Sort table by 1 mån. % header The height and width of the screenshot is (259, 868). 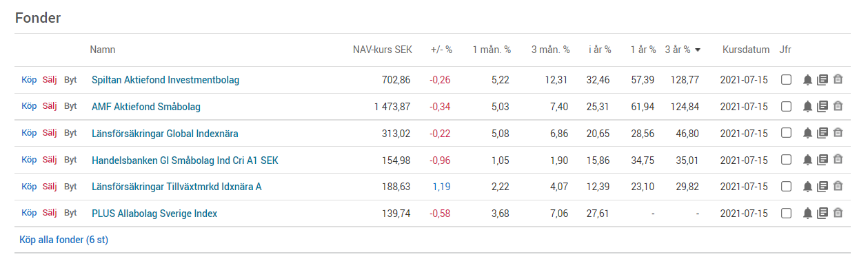point(492,50)
